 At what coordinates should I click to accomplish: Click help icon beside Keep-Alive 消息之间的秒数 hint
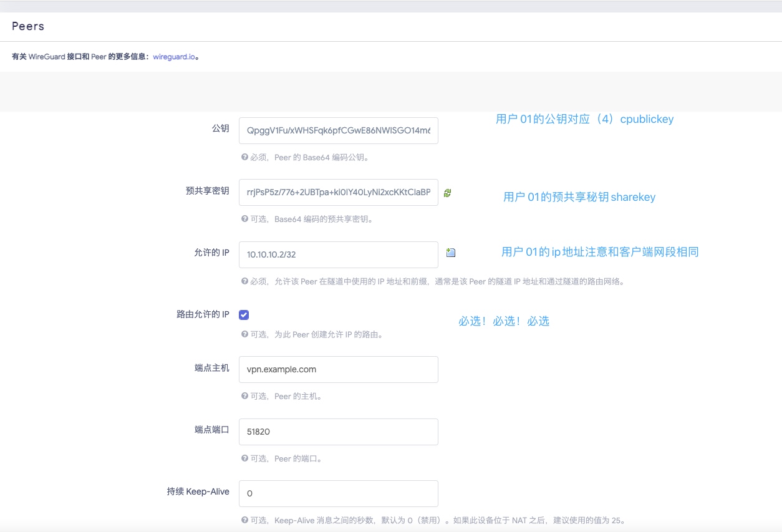pos(244,520)
